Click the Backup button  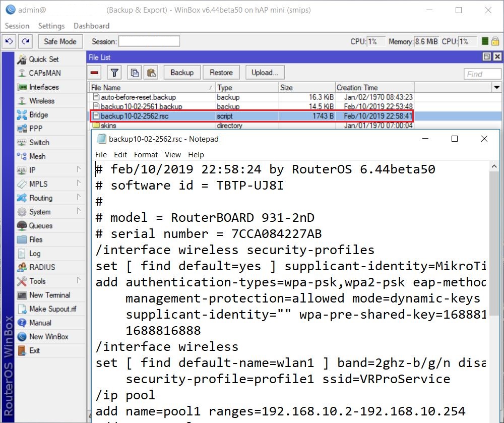pos(181,72)
